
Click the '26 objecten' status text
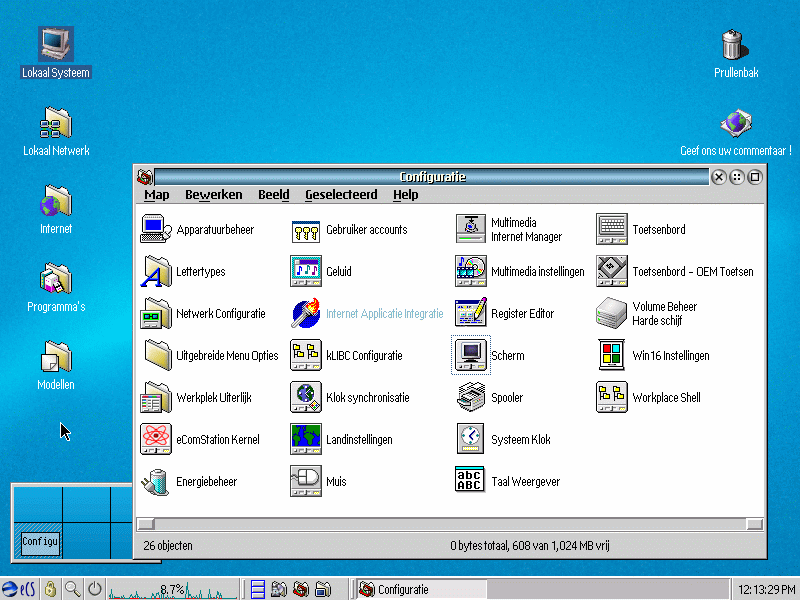click(168, 546)
